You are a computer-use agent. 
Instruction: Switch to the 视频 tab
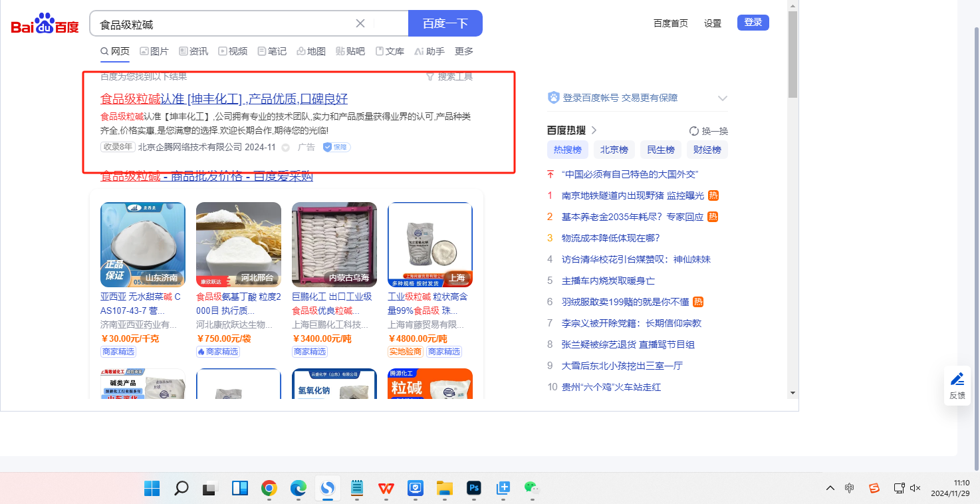pyautogui.click(x=233, y=51)
